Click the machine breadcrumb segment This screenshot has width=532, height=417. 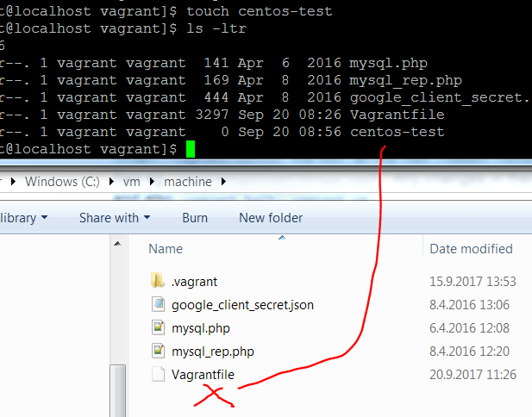coord(188,182)
